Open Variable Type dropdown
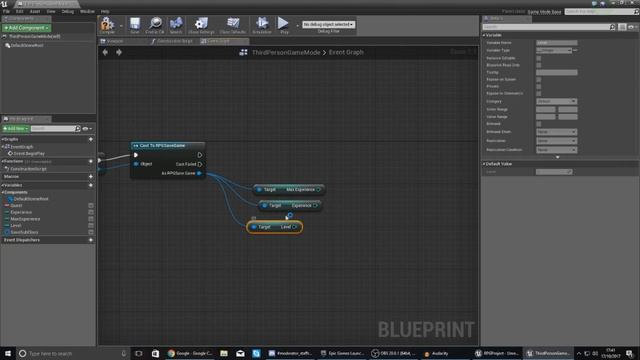This screenshot has height=360, width=640. pyautogui.click(x=554, y=50)
